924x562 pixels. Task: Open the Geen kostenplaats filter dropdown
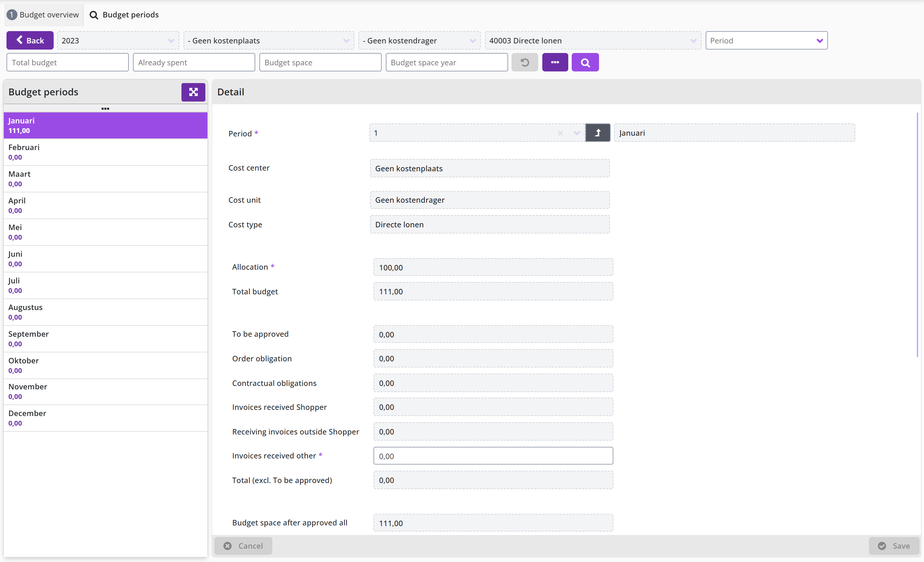(x=269, y=41)
